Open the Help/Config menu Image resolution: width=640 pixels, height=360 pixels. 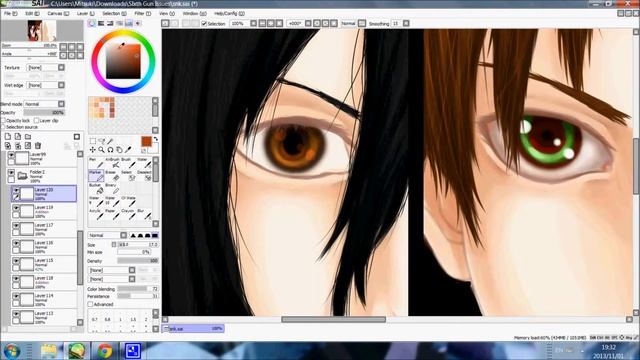229,13
